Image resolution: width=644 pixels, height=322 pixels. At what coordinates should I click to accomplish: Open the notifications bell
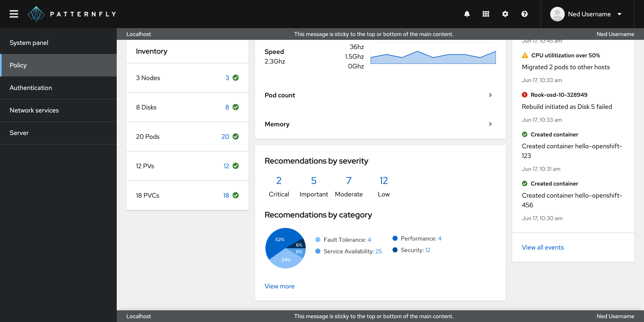click(x=467, y=14)
